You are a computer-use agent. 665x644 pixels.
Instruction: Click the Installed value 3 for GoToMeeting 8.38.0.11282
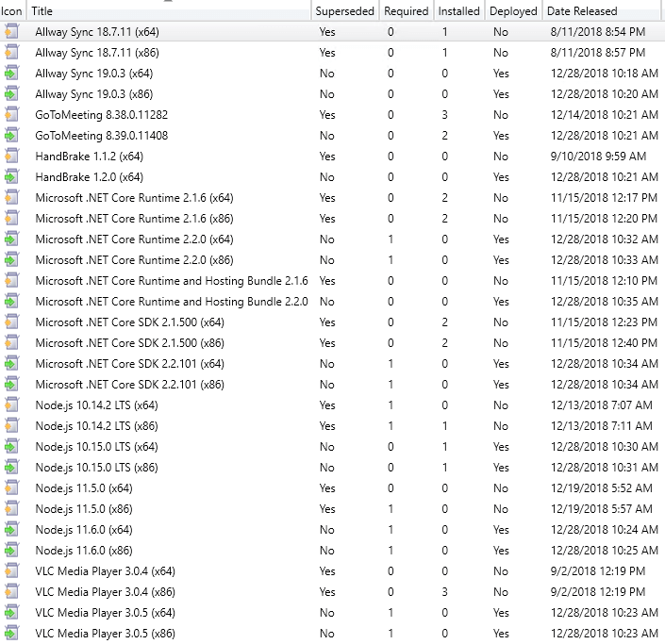(444, 115)
